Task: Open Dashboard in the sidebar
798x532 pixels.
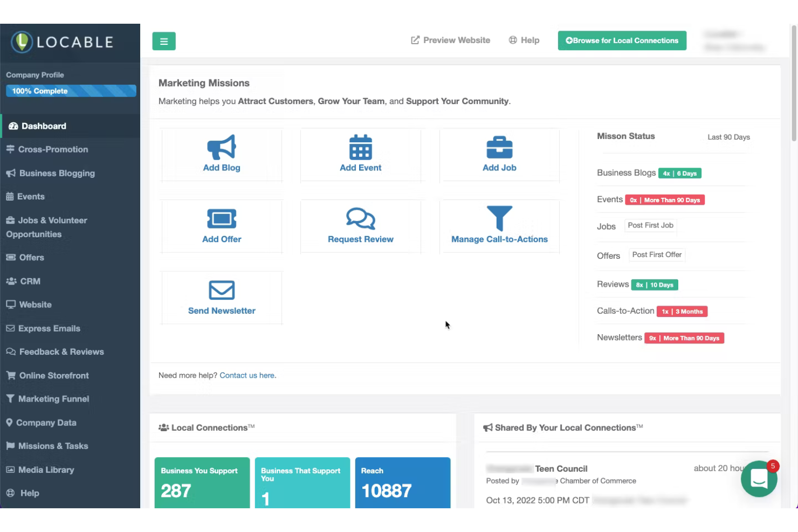Action: pos(70,126)
